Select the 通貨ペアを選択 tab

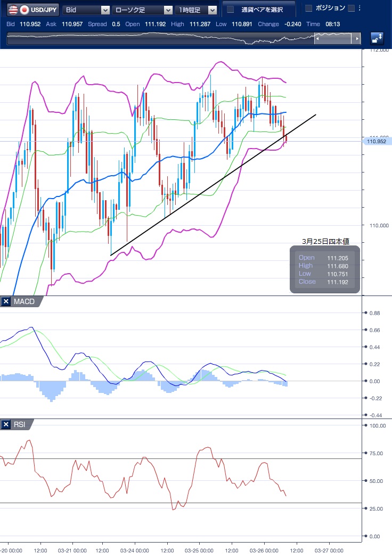pyautogui.click(x=260, y=10)
